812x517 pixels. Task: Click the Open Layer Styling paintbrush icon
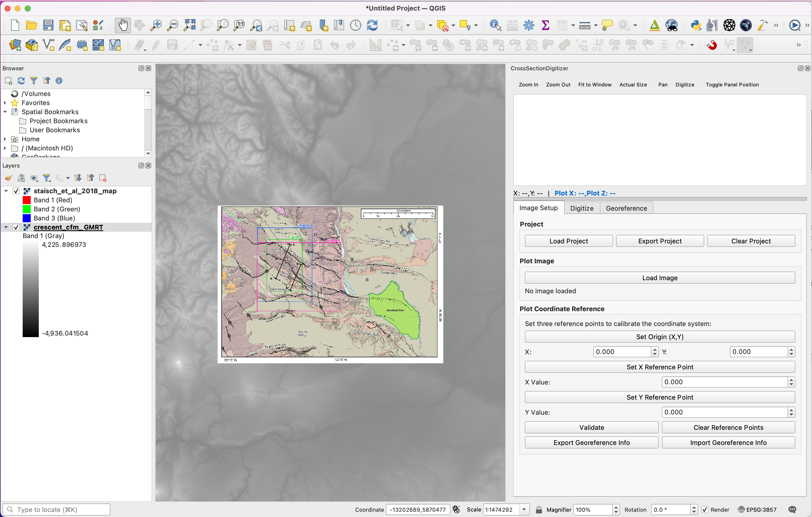pos(8,178)
